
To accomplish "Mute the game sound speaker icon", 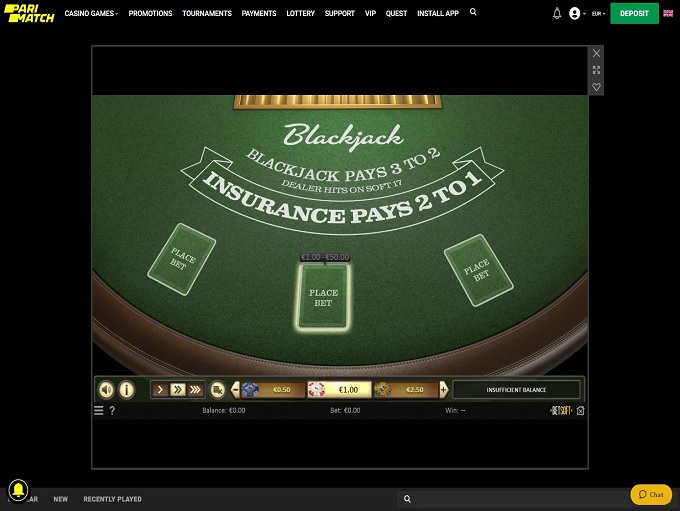I will [106, 390].
